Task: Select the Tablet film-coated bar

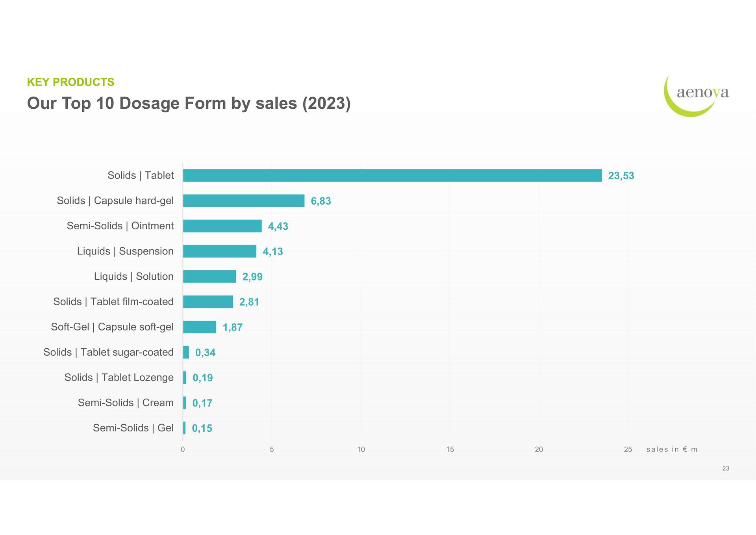Action: pyautogui.click(x=208, y=301)
